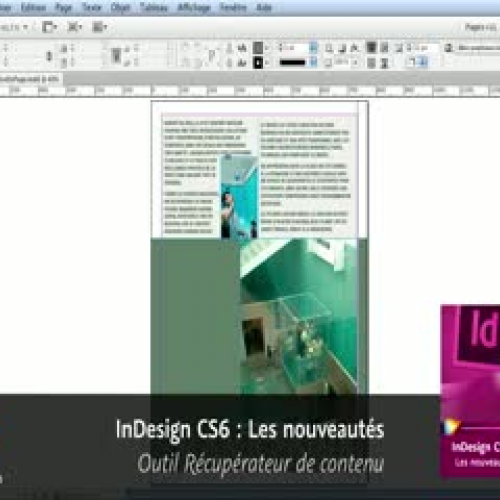Select the open document tab

coord(30,79)
